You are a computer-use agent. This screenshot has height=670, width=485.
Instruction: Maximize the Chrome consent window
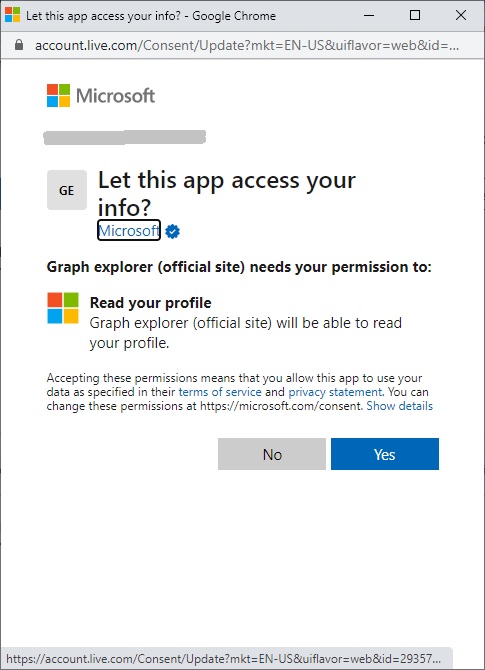[415, 15]
